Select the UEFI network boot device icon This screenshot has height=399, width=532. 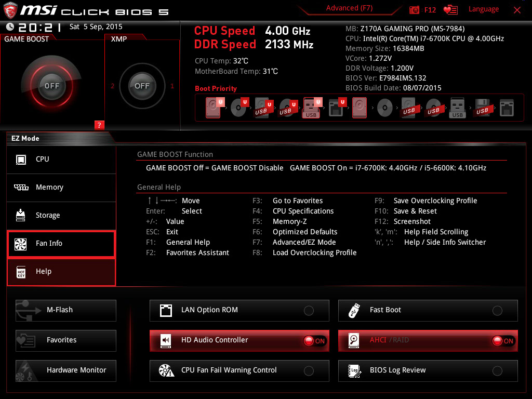coord(337,108)
